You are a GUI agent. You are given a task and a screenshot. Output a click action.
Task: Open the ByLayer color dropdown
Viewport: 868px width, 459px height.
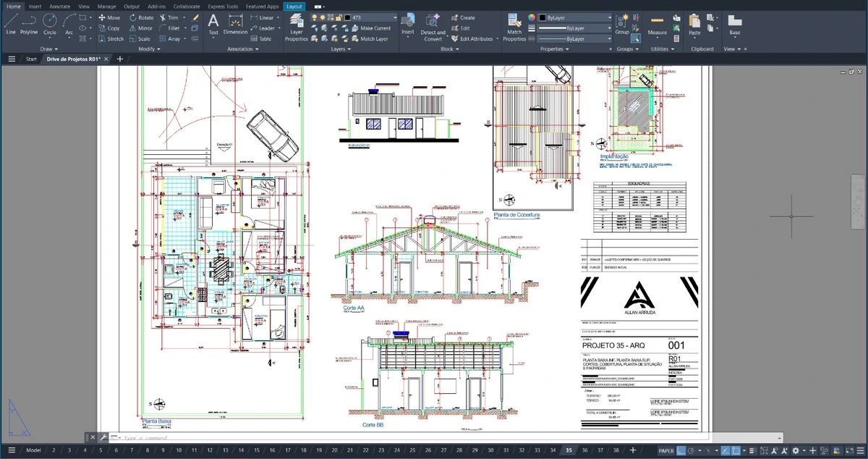[x=575, y=17]
